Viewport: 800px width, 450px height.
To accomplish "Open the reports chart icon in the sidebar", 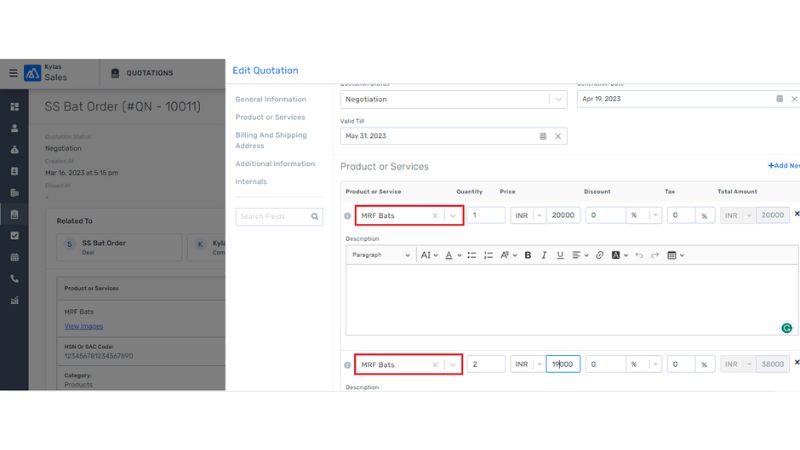I will pos(14,300).
